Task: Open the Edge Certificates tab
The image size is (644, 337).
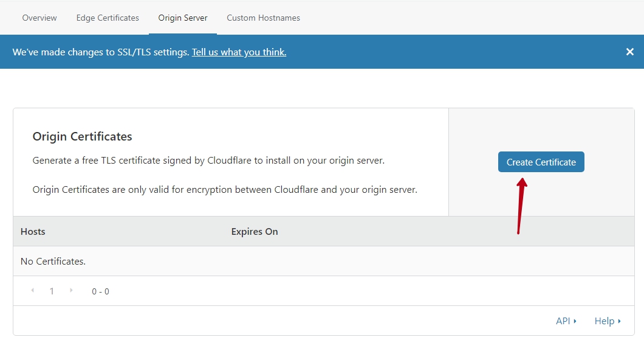Action: click(x=108, y=18)
